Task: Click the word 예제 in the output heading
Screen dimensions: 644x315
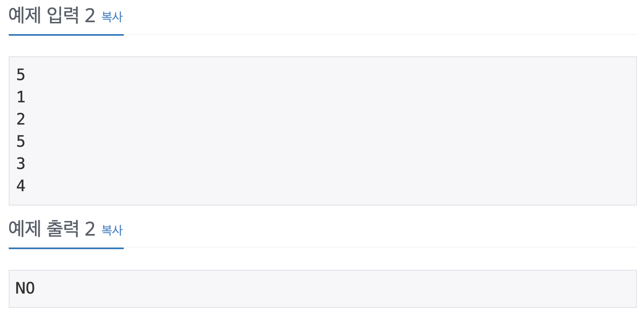Action: tap(25, 229)
